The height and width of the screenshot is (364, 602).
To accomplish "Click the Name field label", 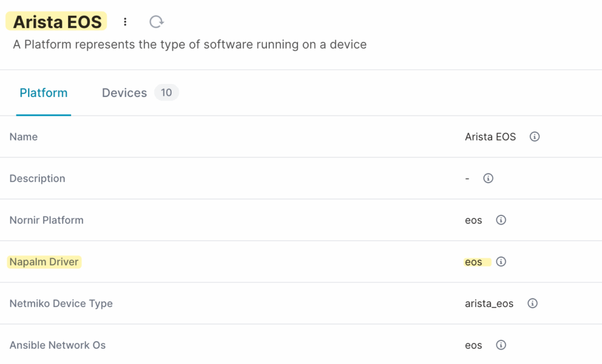I will click(24, 137).
